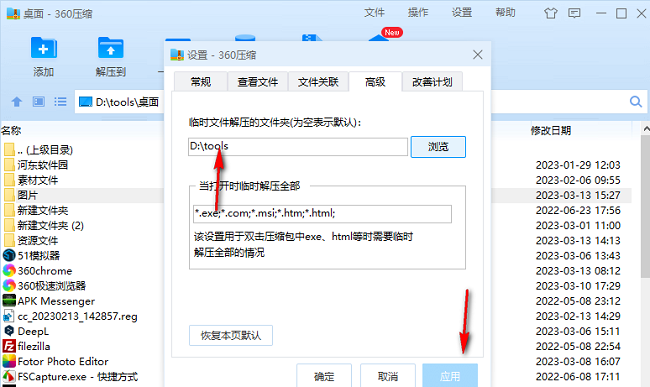Open the feedback message icon in title bar

click(574, 13)
